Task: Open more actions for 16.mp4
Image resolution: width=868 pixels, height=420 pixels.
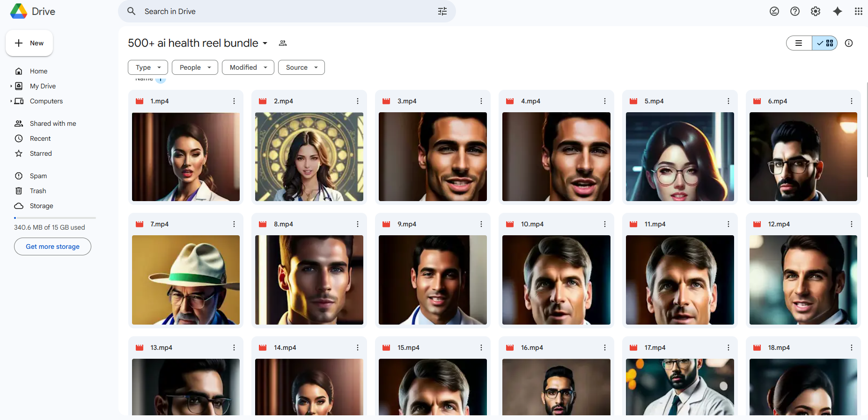Action: pos(605,348)
